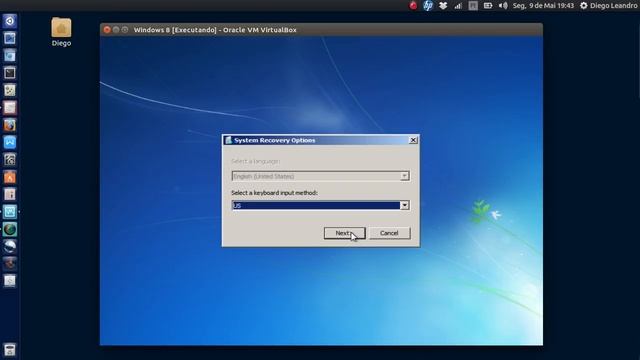Open the Diego home folder on desktop
Image resolution: width=640 pixels, height=360 pixels.
tap(61, 32)
